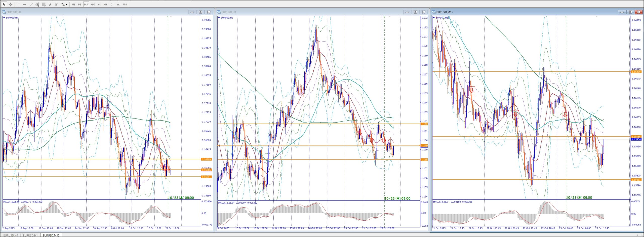This screenshot has height=237, width=644.
Task: Select the equidistant channel tool
Action: coord(37,4)
